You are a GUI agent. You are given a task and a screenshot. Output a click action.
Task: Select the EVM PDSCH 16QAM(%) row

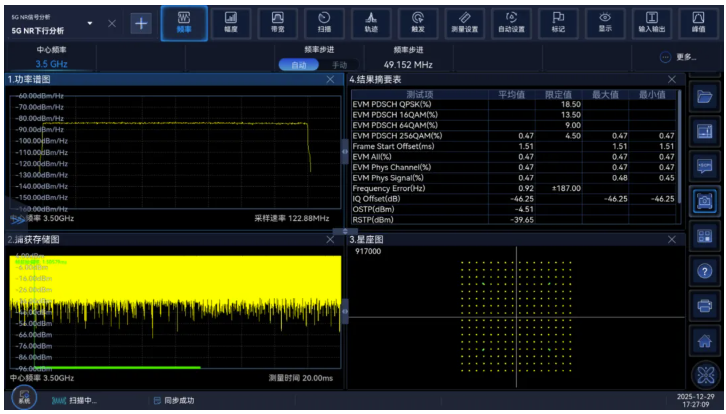click(x=513, y=115)
